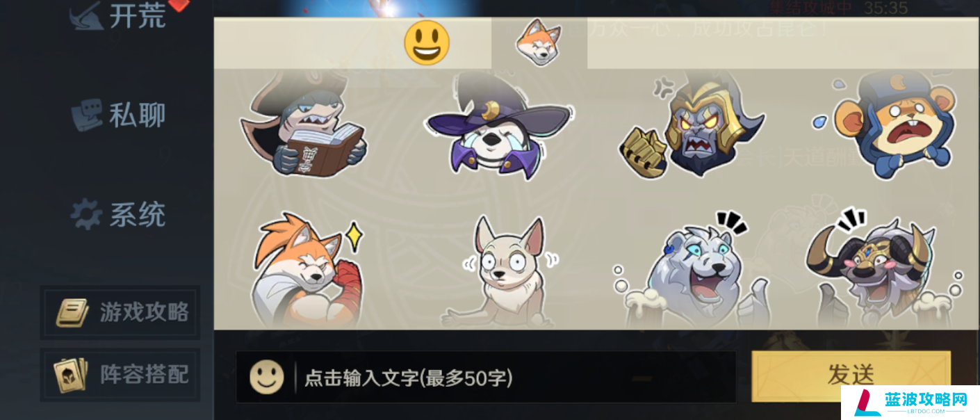The image size is (980, 420).
Task: Switch to the yellow smiley emoji tab
Action: (427, 42)
